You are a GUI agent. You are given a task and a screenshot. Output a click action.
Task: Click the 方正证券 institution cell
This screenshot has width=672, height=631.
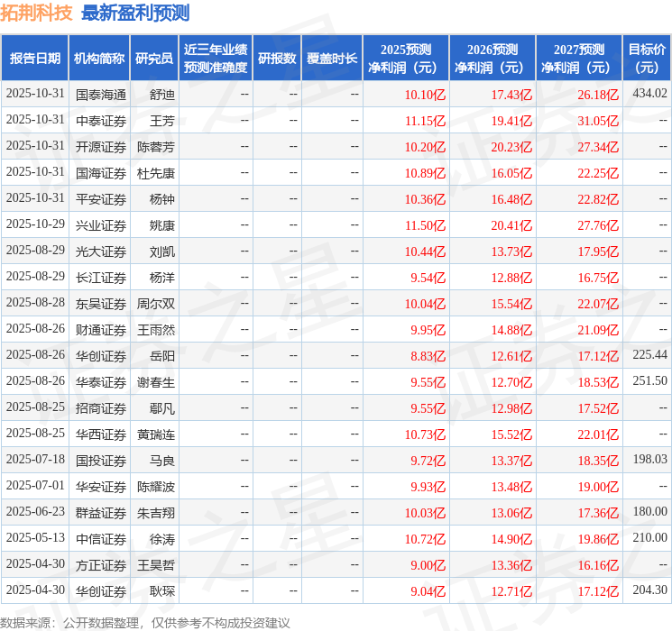[x=101, y=565]
